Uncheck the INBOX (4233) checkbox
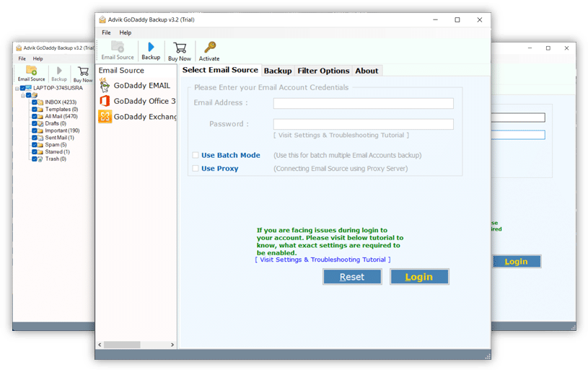The height and width of the screenshot is (372, 588). [35, 102]
